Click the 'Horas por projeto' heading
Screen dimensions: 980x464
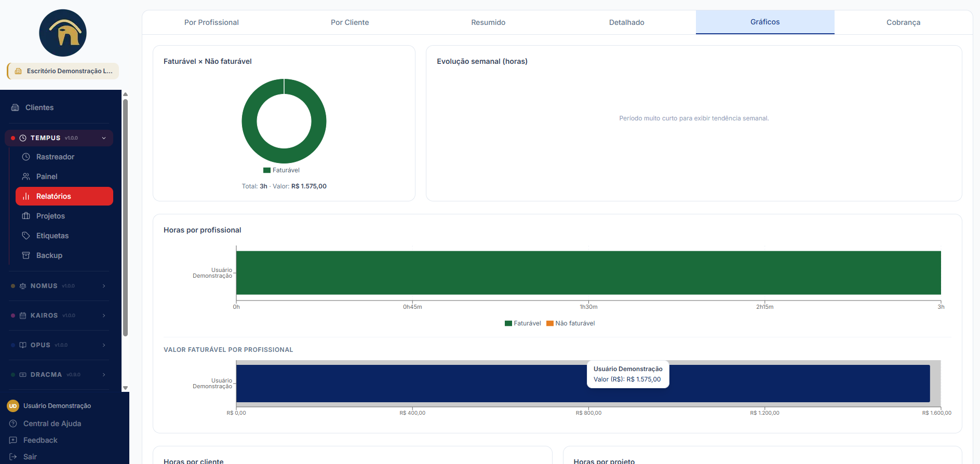(604, 461)
